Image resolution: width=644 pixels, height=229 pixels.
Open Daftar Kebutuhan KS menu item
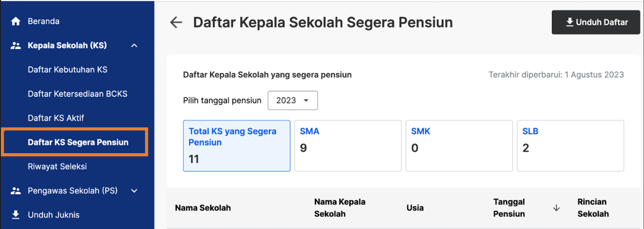click(68, 70)
